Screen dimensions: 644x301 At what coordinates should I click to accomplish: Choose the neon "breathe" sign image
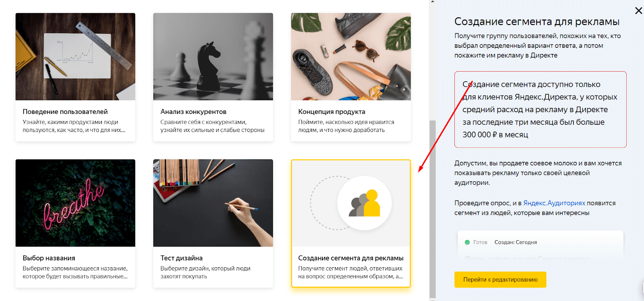pyautogui.click(x=75, y=203)
